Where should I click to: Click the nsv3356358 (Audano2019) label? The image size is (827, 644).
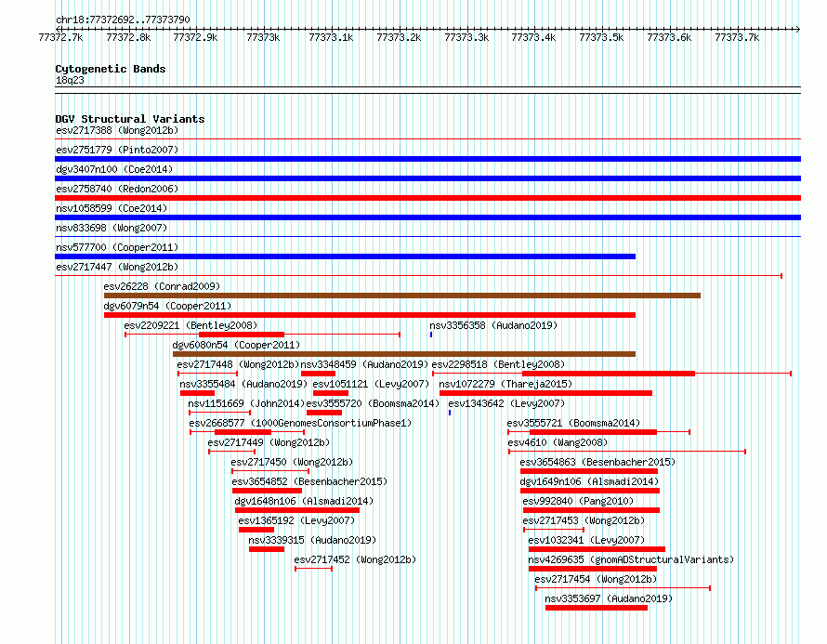click(493, 325)
